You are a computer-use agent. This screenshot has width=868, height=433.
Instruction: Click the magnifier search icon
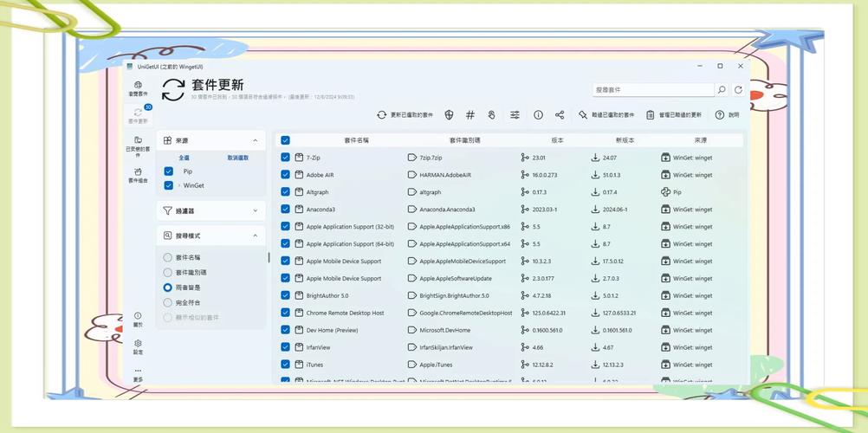(x=722, y=90)
